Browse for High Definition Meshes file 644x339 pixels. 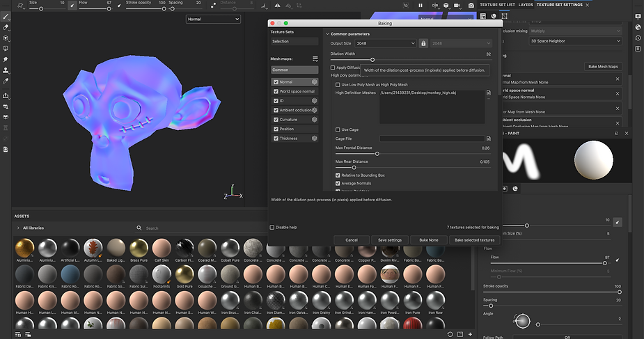point(488,93)
